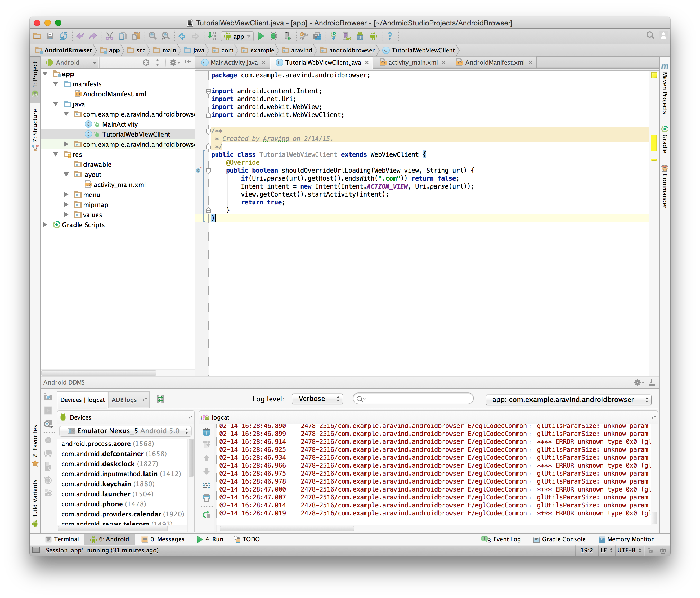
Task: Switch to the MainActivity.java editor tab
Action: click(234, 63)
